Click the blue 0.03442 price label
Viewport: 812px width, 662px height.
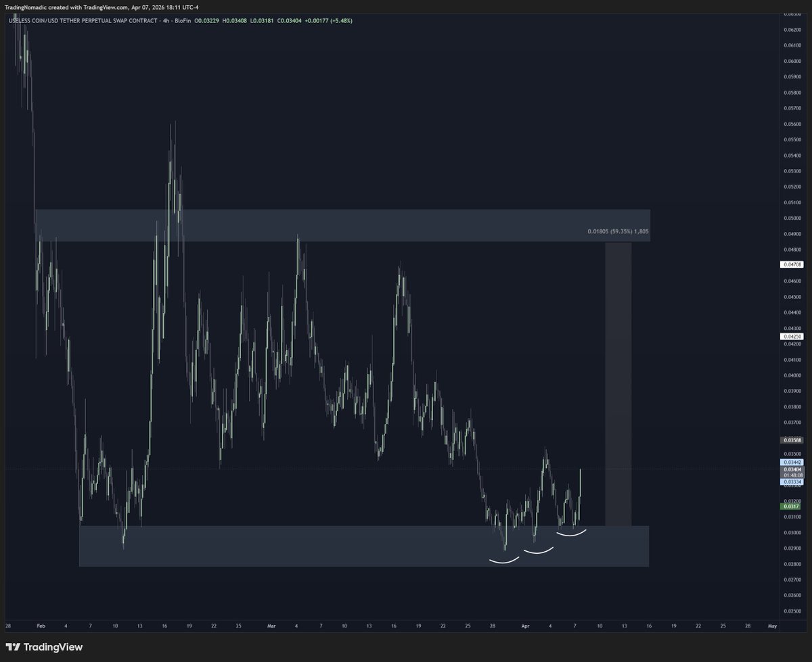tap(791, 462)
